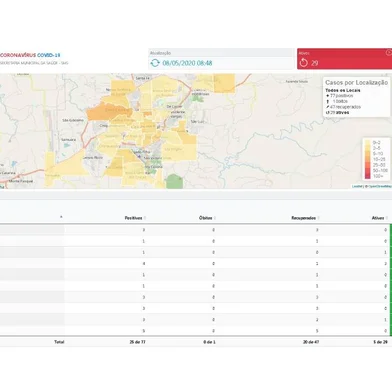Click the '0 de 1' total cell
The width and height of the screenshot is (392, 392).
(x=209, y=342)
